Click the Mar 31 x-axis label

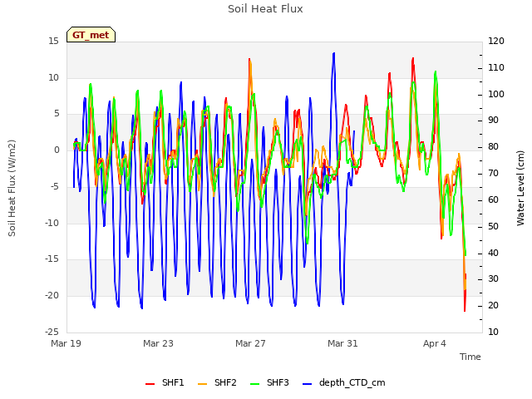342,343
